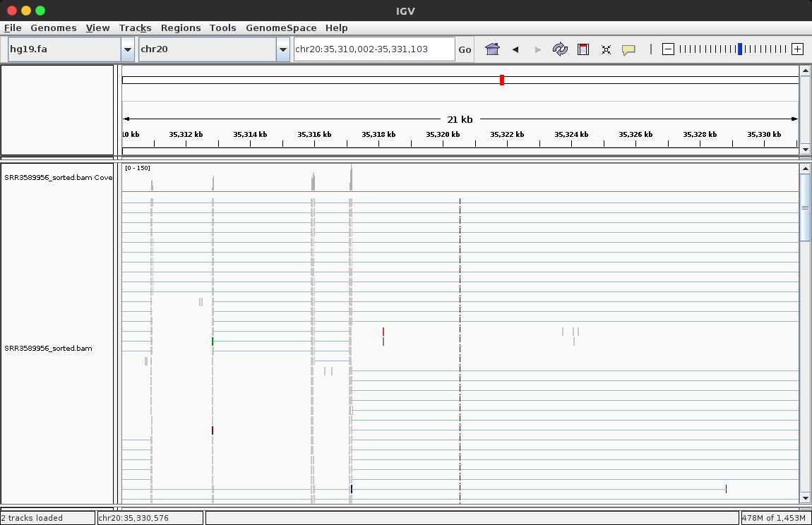Open the Tools menu

222,28
